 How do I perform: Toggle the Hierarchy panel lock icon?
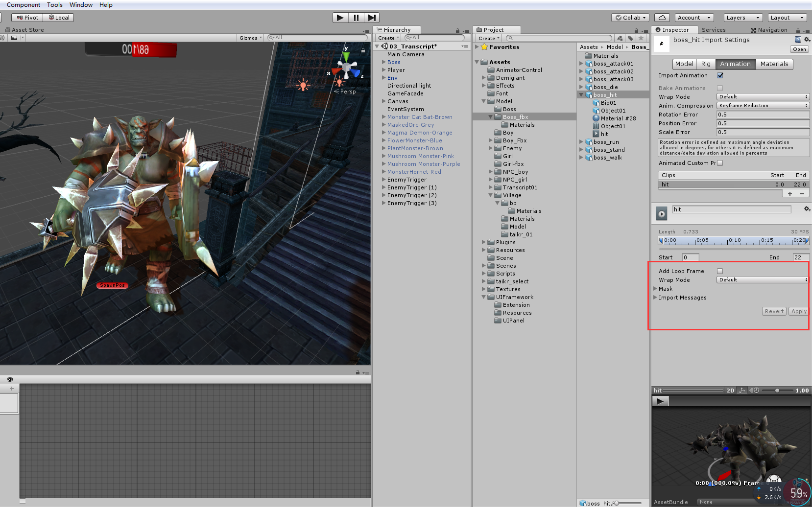pos(457,30)
